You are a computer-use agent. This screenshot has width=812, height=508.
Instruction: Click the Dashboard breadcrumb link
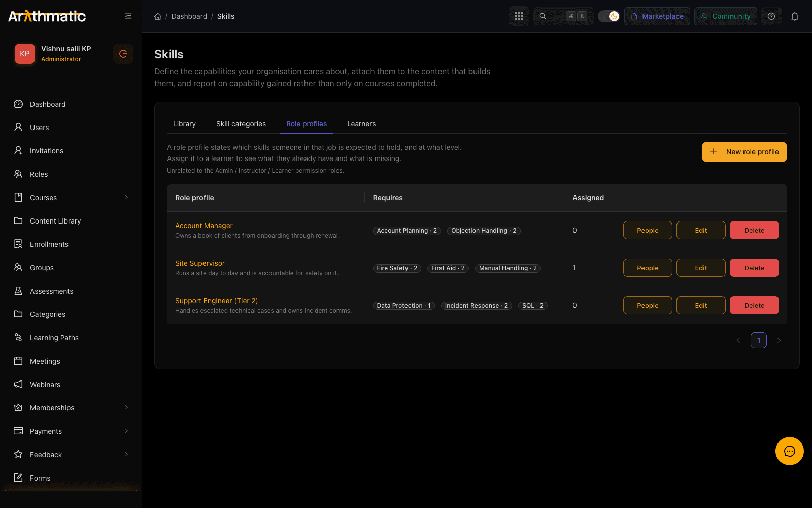189,16
